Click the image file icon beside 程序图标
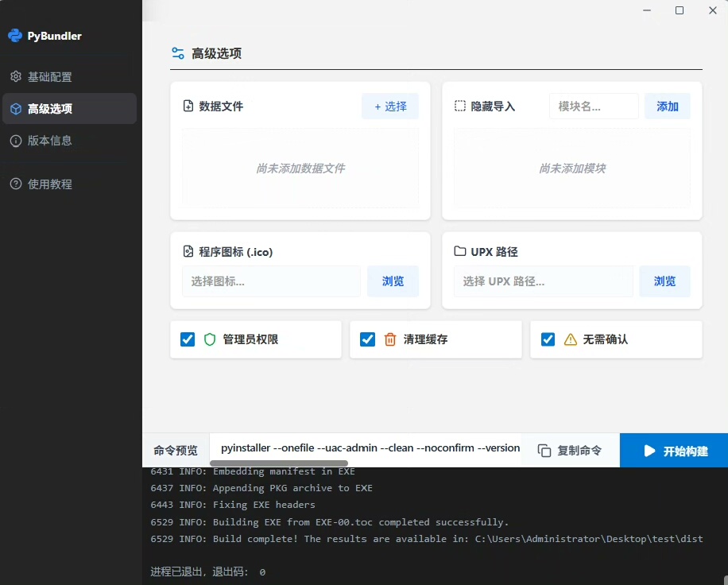The height and width of the screenshot is (585, 728). (188, 251)
